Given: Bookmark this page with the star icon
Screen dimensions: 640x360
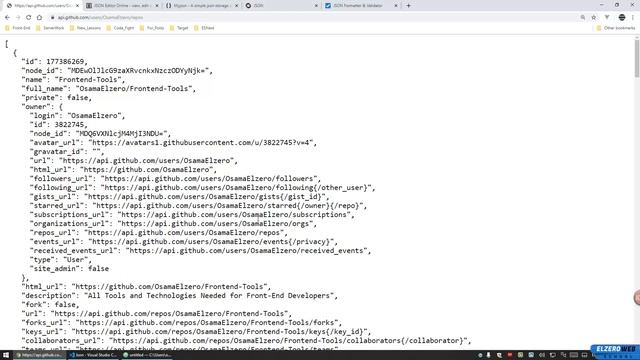Looking at the screenshot, I should pyautogui.click(x=594, y=18).
